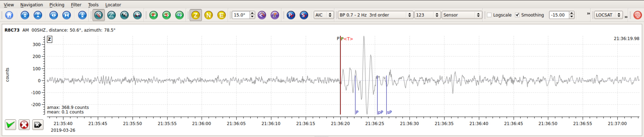This screenshot has height=137, width=644.
Task: Click the 21:36:00 time axis label
Action: coord(202,123)
